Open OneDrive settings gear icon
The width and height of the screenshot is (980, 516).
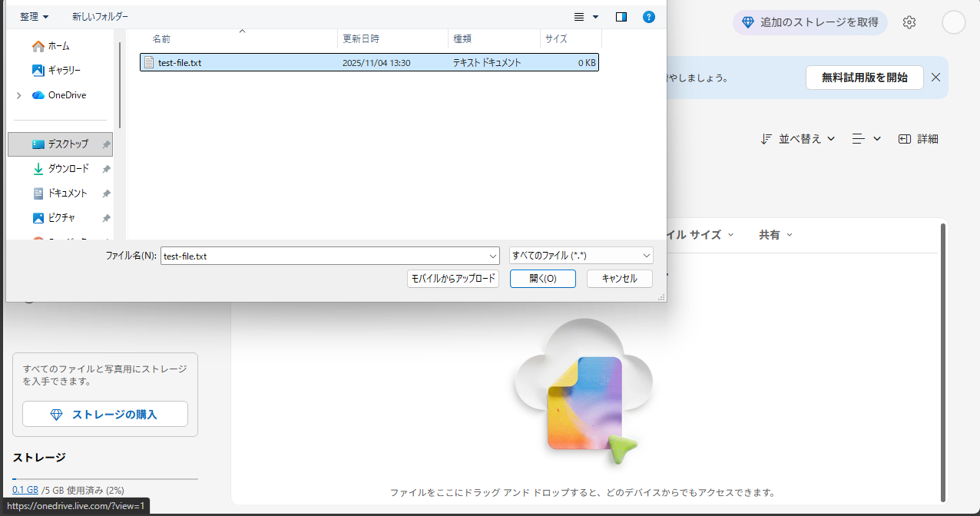point(909,22)
